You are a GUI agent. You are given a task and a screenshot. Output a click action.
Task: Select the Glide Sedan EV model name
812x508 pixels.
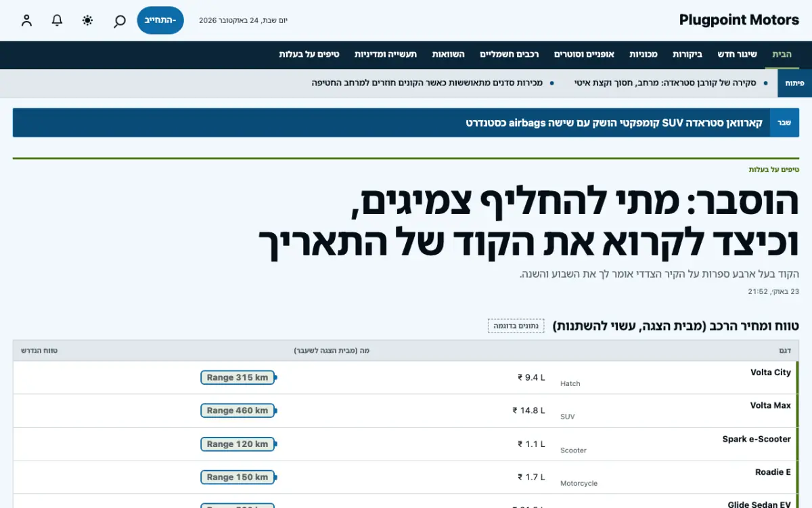(759, 505)
